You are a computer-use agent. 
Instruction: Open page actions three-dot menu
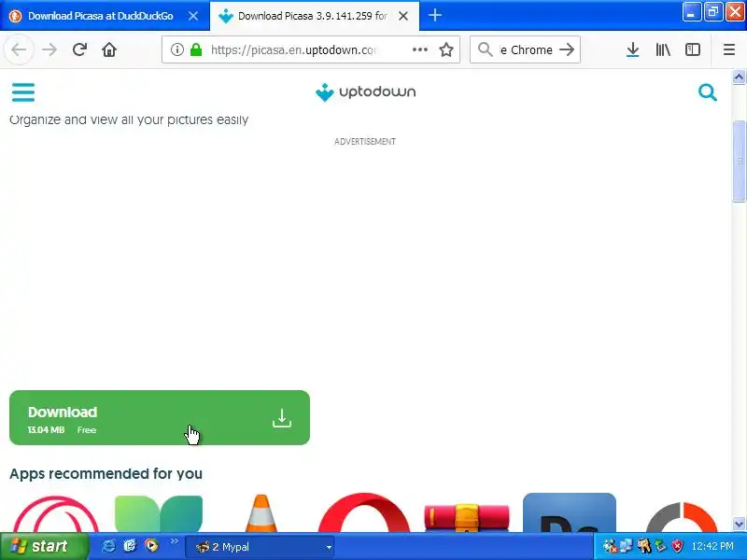pyautogui.click(x=419, y=49)
